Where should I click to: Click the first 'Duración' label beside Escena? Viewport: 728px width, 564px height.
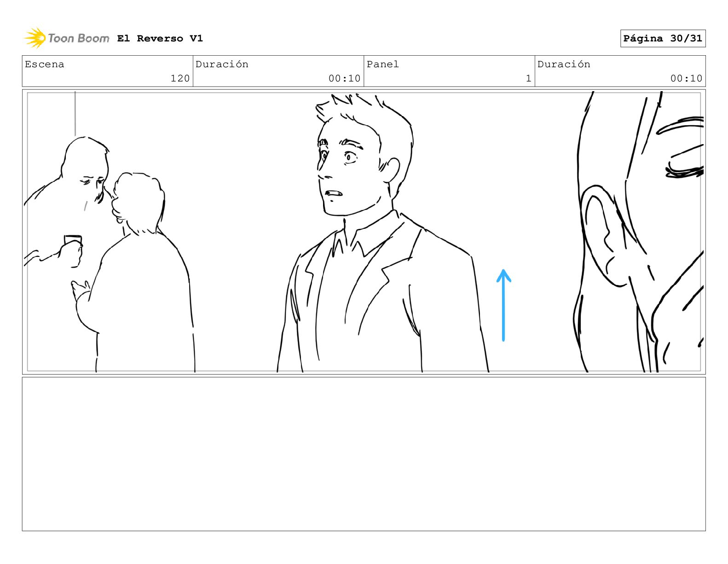coord(222,64)
